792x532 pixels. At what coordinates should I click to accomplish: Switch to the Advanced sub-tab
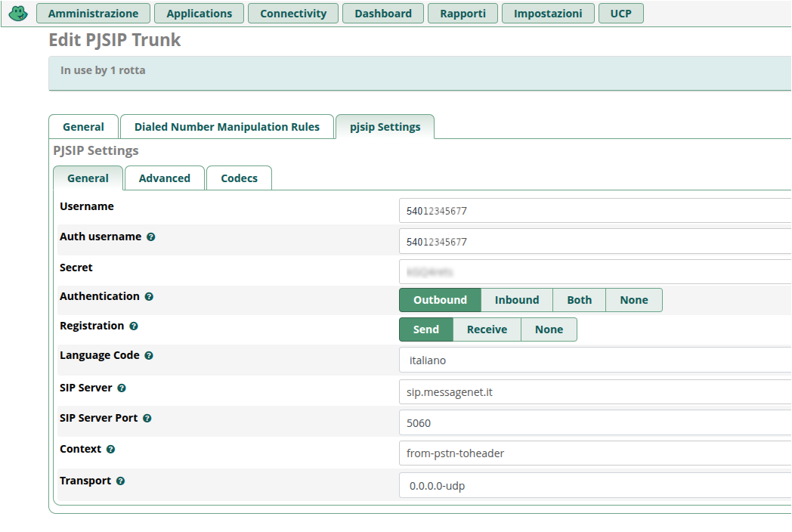click(x=165, y=178)
